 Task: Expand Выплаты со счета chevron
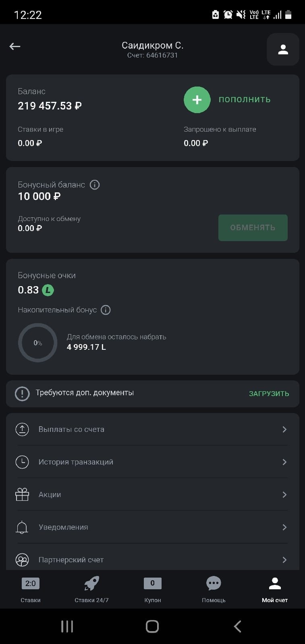pyautogui.click(x=284, y=429)
